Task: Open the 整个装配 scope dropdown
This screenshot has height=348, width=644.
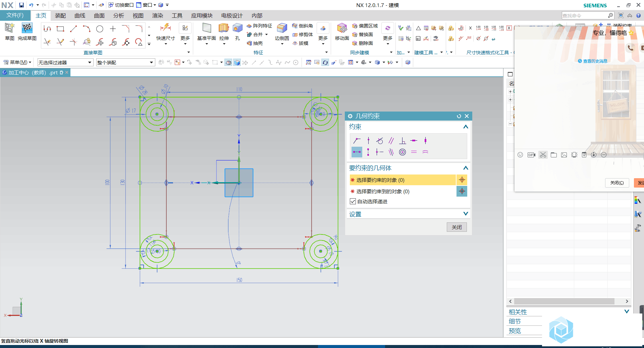Action: [125, 62]
